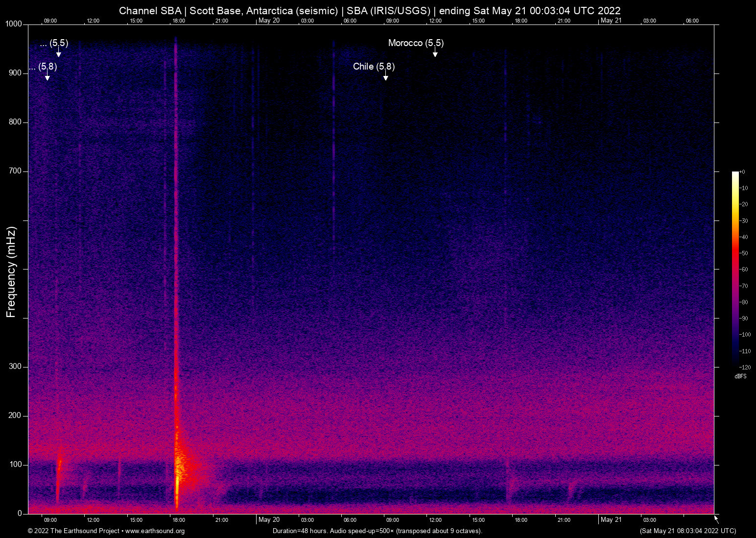Select the Morocco (5.5) event label
This screenshot has width=756, height=538.
416,43
